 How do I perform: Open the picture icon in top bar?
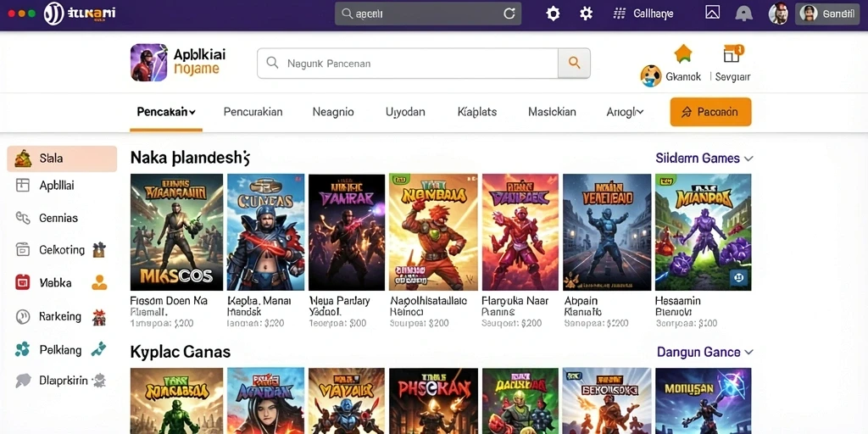coord(712,13)
